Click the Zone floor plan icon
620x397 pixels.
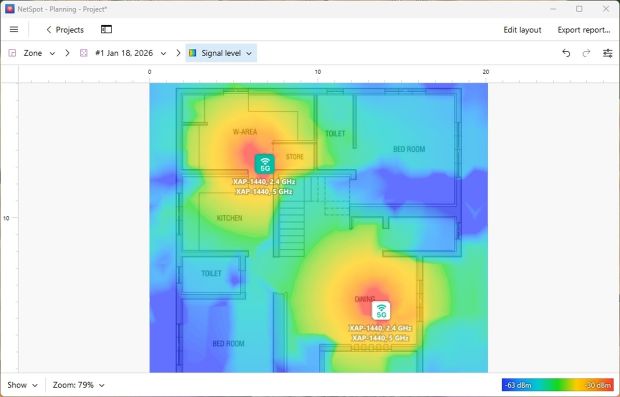coord(13,53)
